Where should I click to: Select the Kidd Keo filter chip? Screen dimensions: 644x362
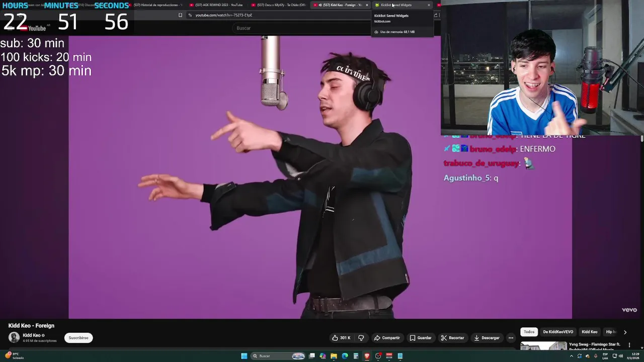(x=589, y=332)
